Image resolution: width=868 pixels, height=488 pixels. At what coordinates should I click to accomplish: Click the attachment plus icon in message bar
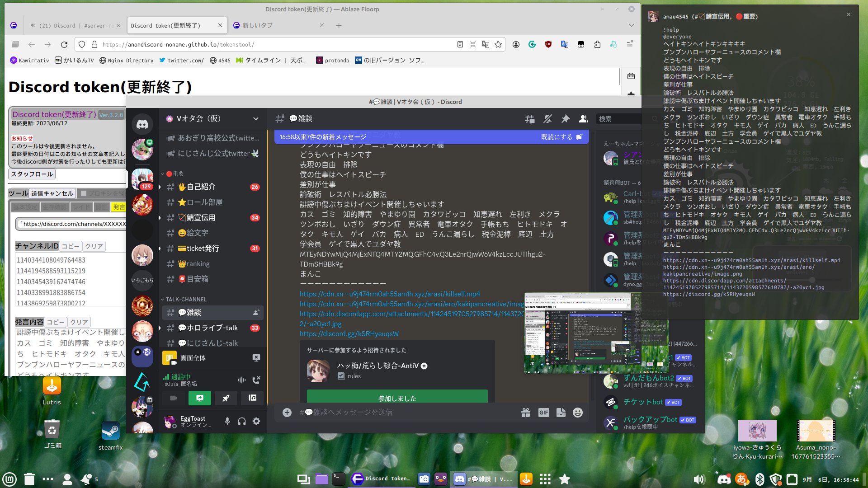tap(287, 413)
